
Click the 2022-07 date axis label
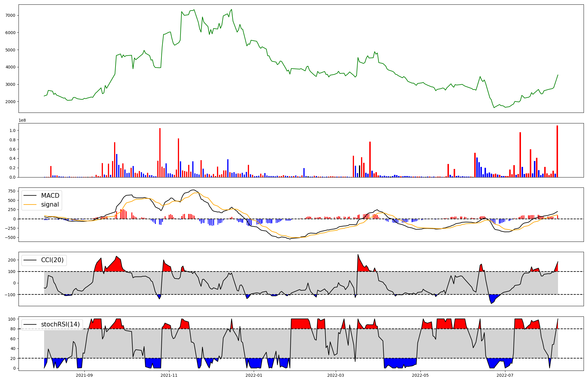coord(505,375)
